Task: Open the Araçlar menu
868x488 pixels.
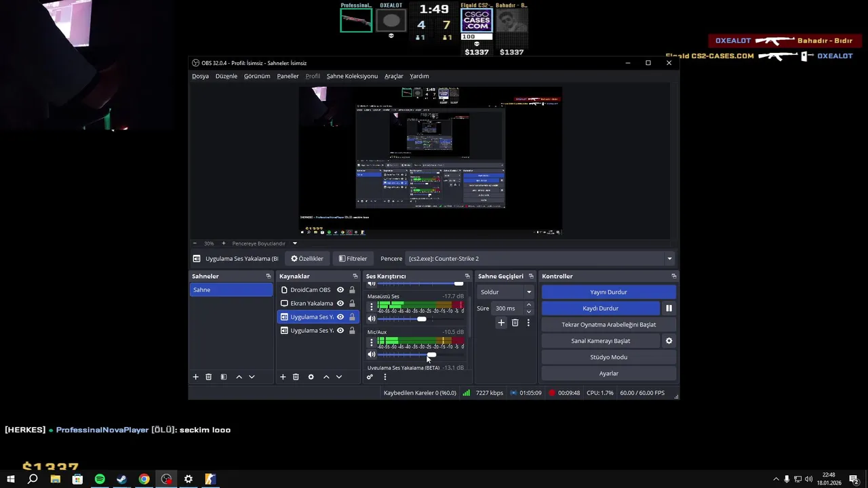Action: (x=394, y=76)
